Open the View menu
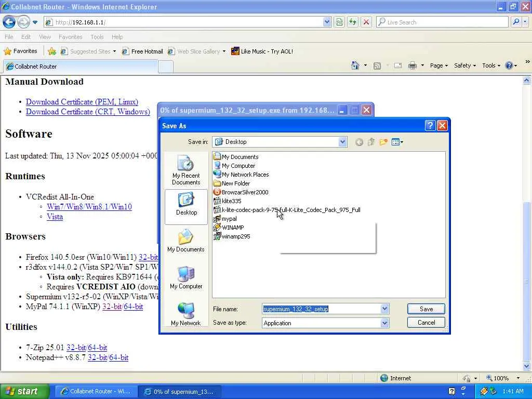This screenshot has width=532, height=399. click(x=45, y=37)
